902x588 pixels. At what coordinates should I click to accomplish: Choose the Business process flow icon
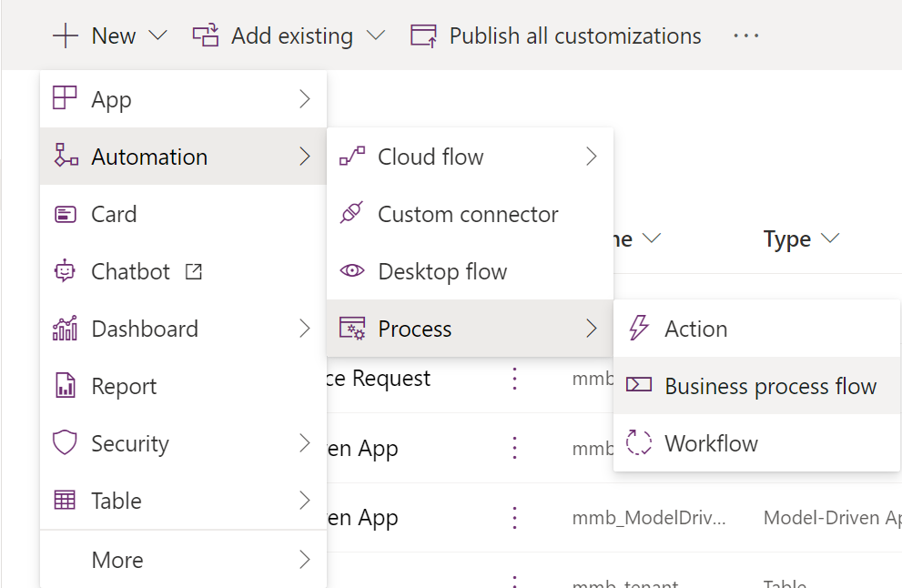click(x=639, y=384)
